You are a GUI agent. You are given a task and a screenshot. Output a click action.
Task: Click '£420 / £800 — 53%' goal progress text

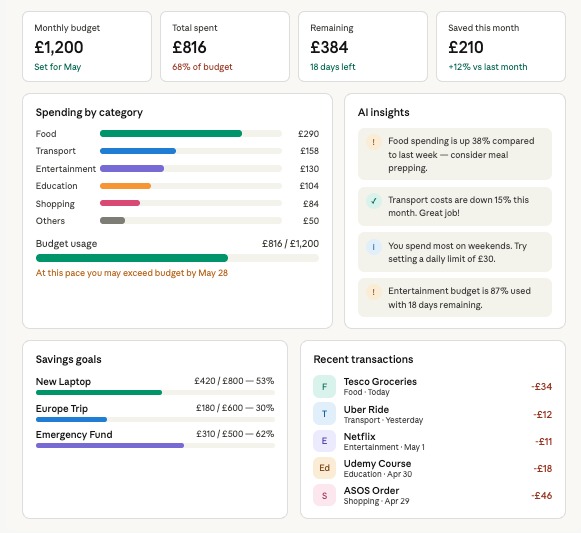coord(234,381)
